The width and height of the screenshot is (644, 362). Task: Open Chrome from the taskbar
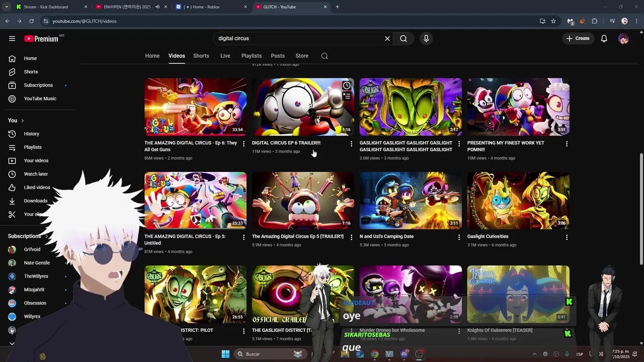click(x=374, y=354)
